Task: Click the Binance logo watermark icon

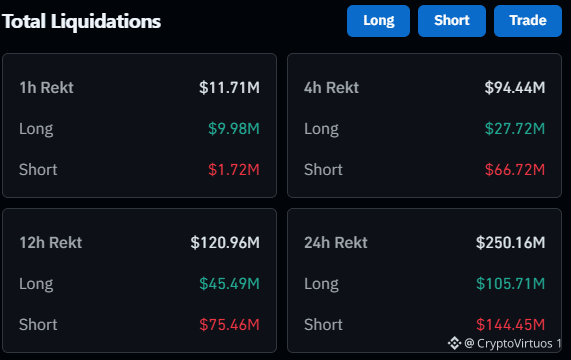Action: 454,343
